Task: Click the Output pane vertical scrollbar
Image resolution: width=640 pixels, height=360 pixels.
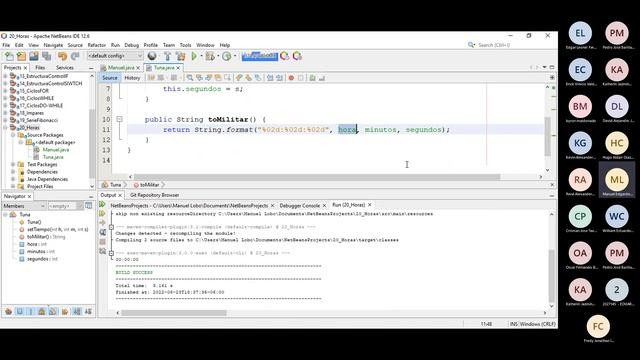Action: coord(551,276)
